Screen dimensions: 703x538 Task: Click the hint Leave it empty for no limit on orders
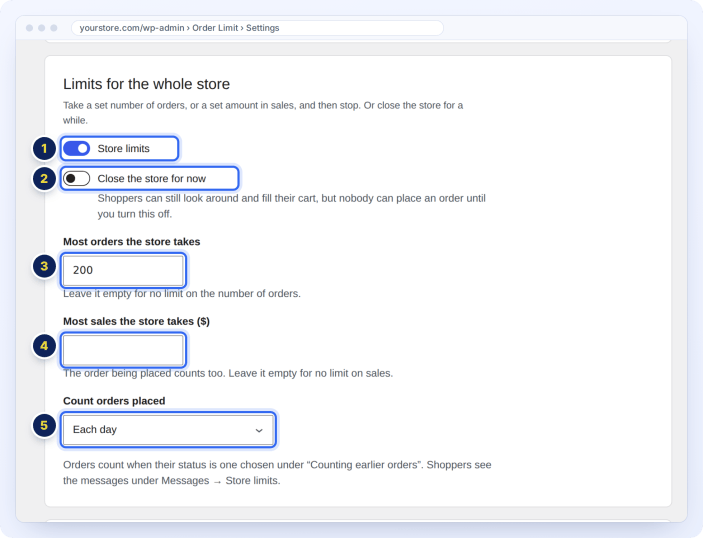click(x=182, y=294)
